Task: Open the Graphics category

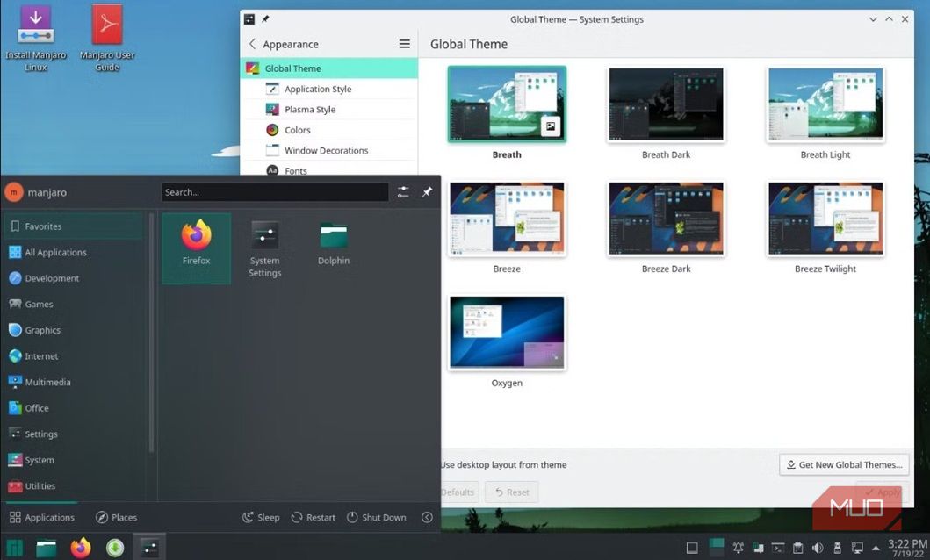Action: pos(74,330)
